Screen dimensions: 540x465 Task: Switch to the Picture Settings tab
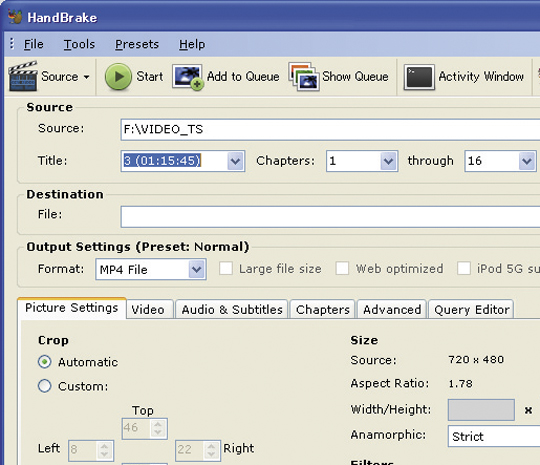click(x=72, y=308)
